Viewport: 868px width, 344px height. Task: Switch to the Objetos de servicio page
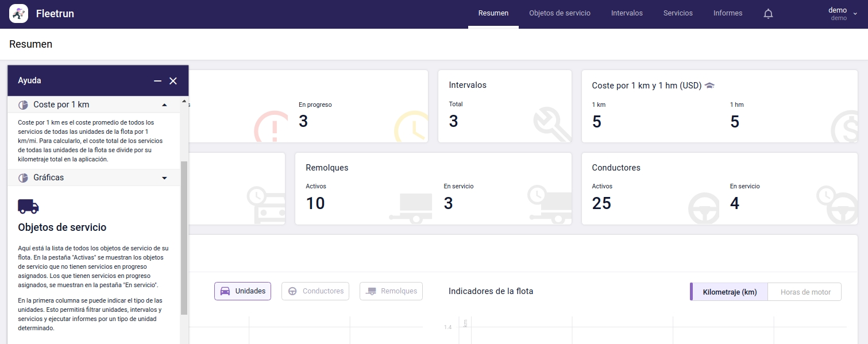point(560,13)
